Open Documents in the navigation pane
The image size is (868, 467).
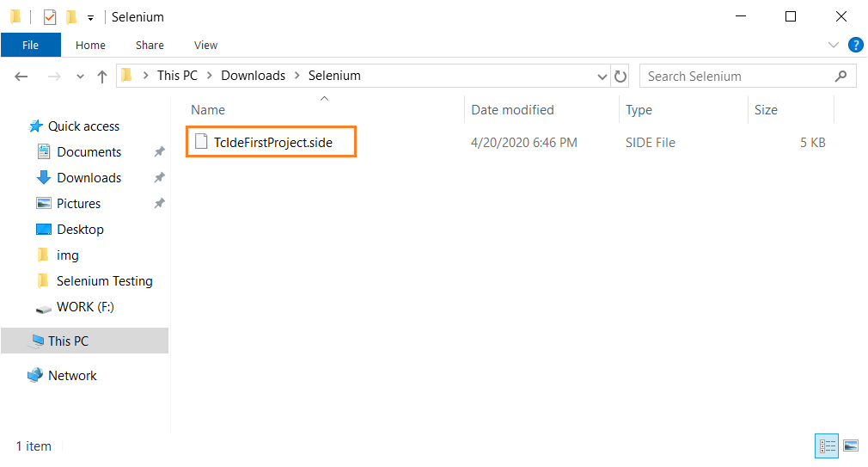pos(89,151)
